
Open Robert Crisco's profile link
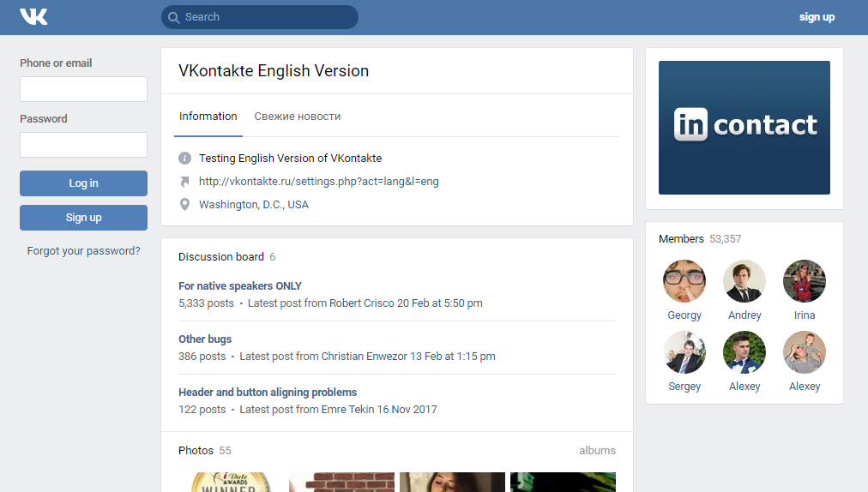point(361,303)
